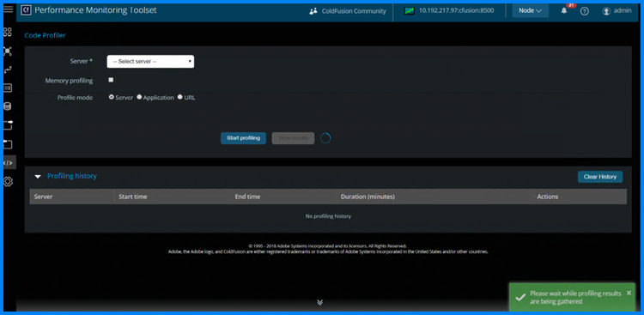Click the End time column header
Screen dimensions: 644x315
pos(247,197)
